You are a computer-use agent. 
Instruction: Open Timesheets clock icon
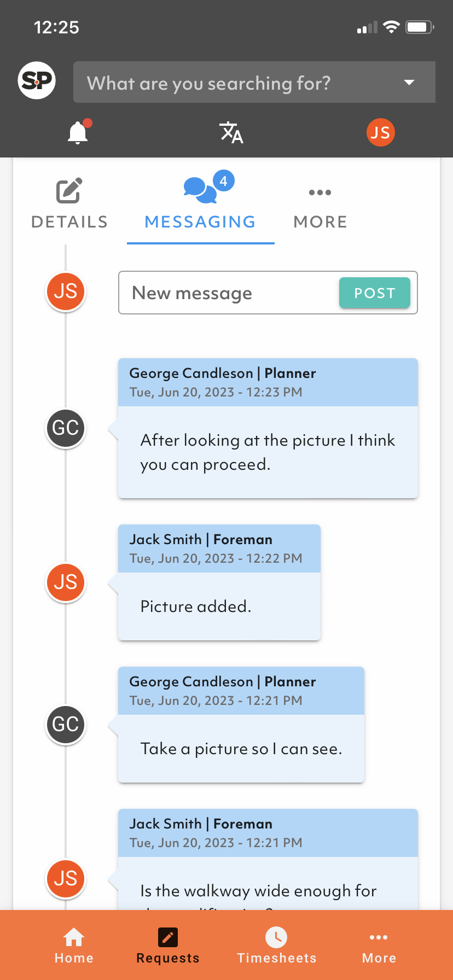276,937
